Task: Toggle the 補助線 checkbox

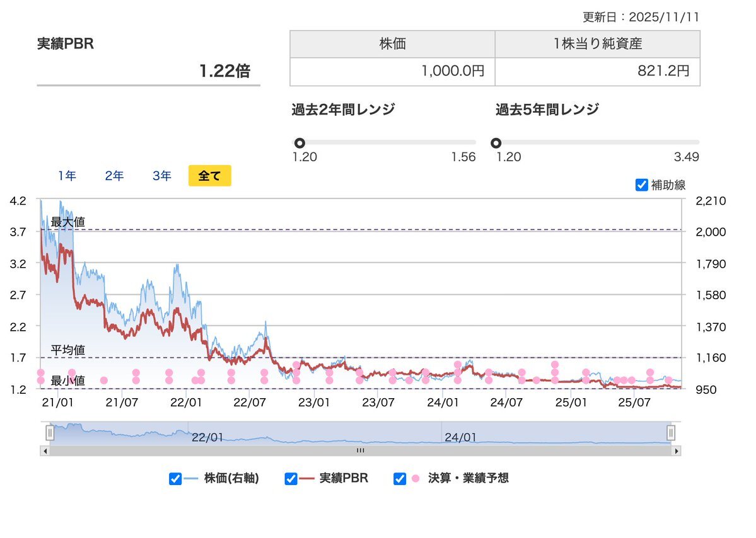Action: click(x=642, y=185)
